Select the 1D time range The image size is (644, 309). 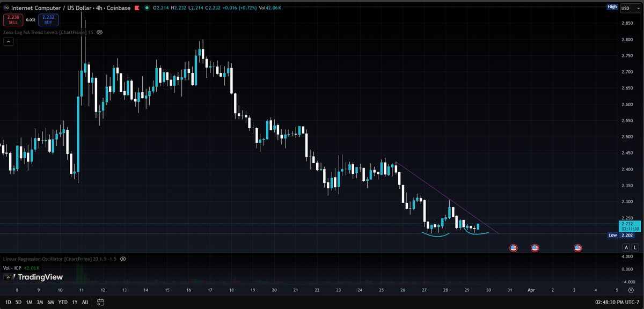pyautogui.click(x=8, y=302)
